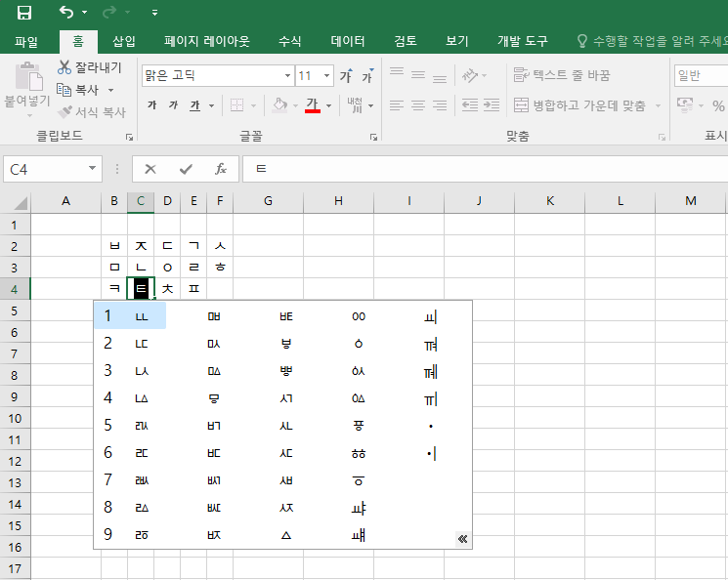Switch to the 개발 도구 tab
728x580 pixels.
pyautogui.click(x=523, y=42)
